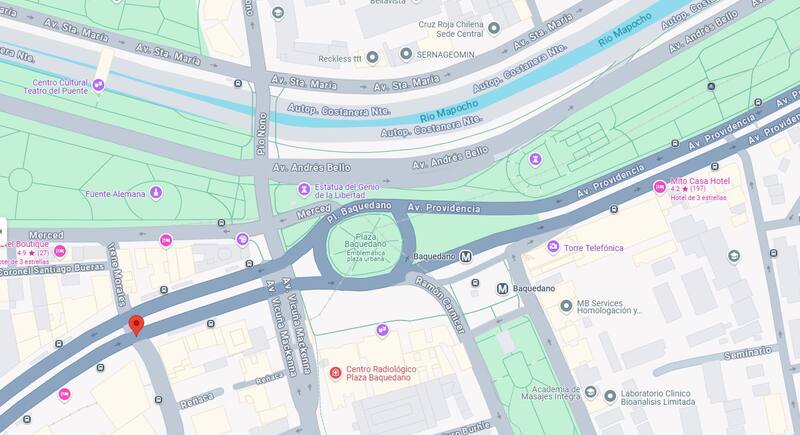Click the SERNAGEOMIN place marker
Image resolution: width=800 pixels, height=435 pixels.
(406, 54)
